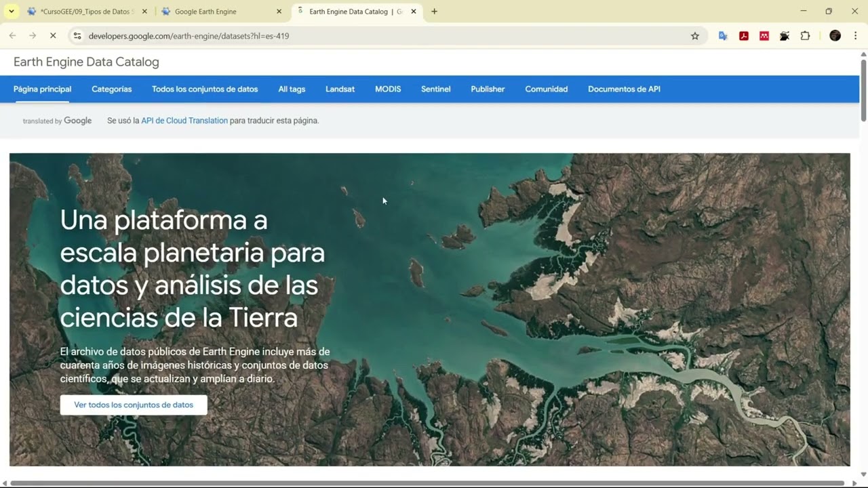Image resolution: width=868 pixels, height=488 pixels.
Task: Open the Adobe Acrobat extension icon
Action: click(744, 36)
